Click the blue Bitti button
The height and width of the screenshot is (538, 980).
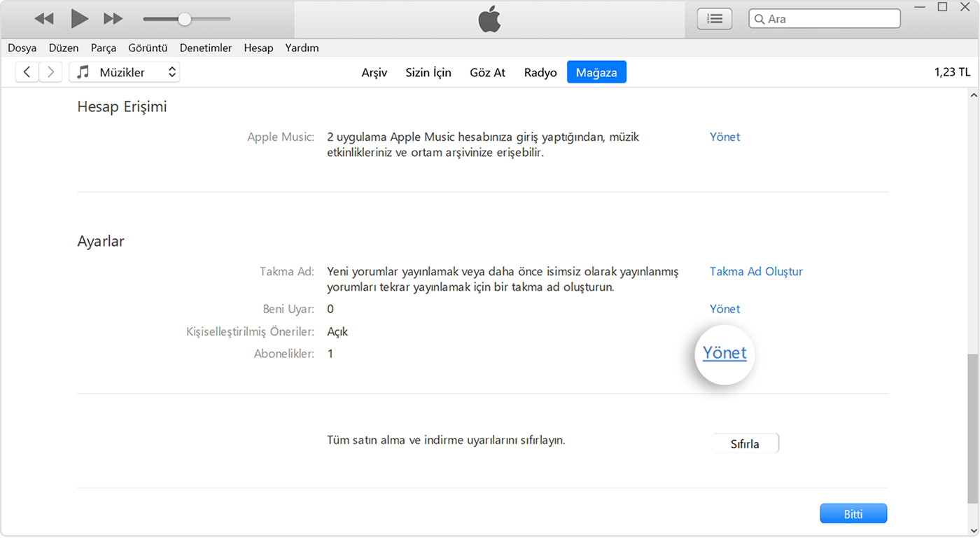pyautogui.click(x=853, y=513)
